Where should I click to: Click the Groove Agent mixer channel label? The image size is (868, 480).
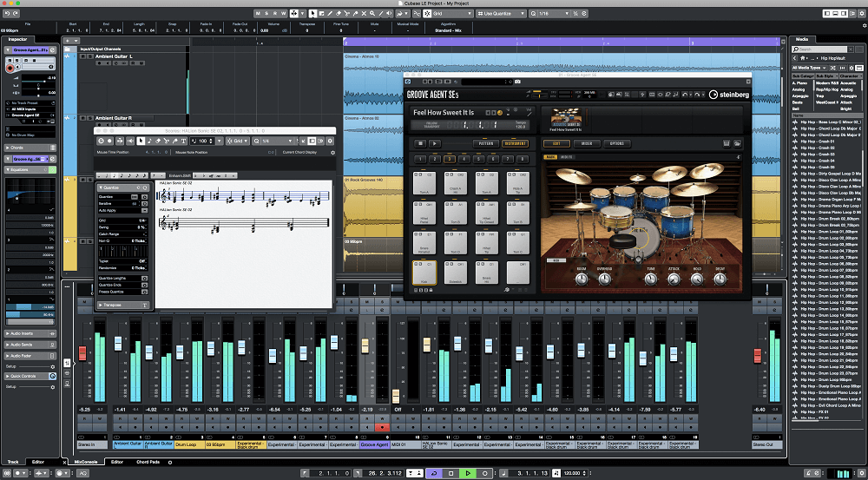[375, 444]
